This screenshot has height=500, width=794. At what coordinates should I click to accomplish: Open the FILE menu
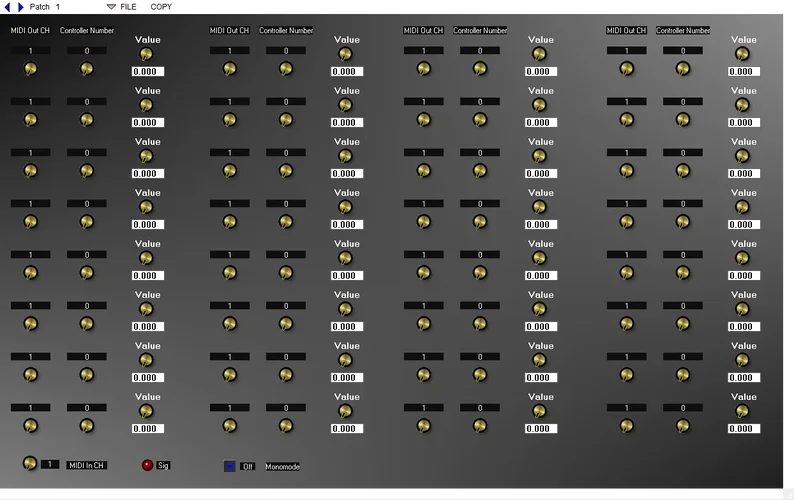pyautogui.click(x=128, y=7)
